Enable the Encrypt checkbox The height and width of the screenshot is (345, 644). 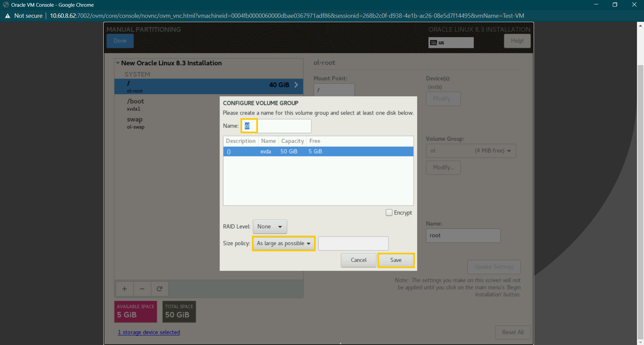pos(389,213)
